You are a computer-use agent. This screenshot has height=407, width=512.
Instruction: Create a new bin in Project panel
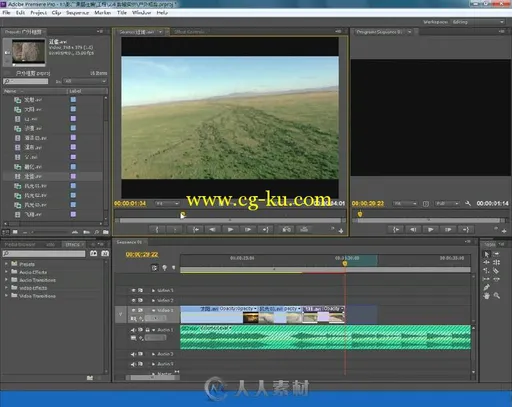click(106, 232)
